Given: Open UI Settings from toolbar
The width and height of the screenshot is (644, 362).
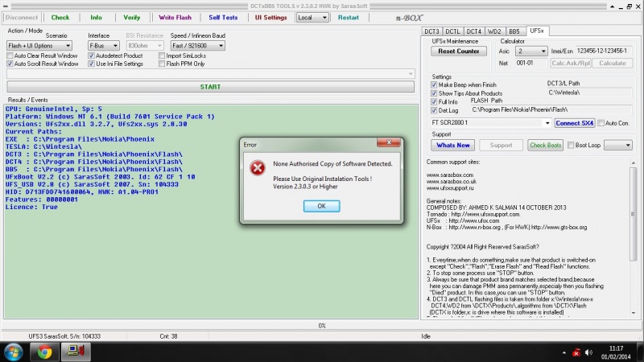Looking at the screenshot, I should (271, 18).
